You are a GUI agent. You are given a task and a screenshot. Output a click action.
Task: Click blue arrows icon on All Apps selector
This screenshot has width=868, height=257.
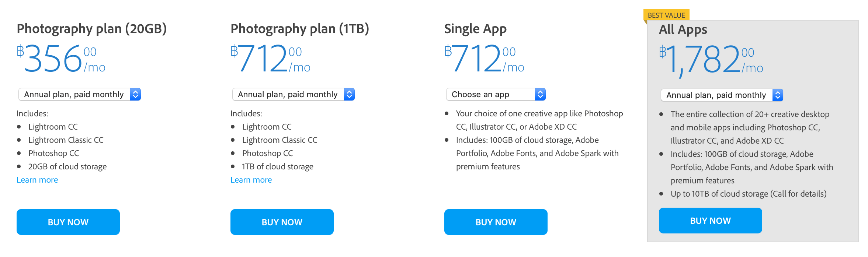pyautogui.click(x=778, y=95)
